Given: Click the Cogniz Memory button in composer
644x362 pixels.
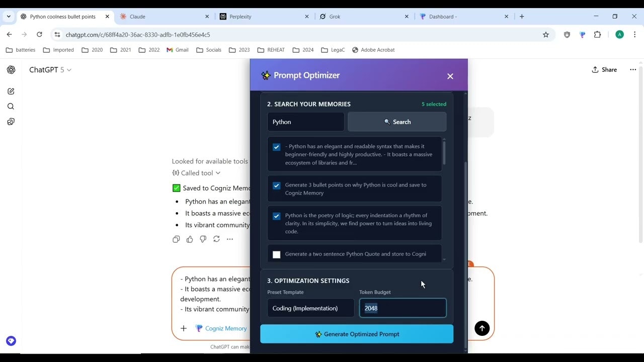Looking at the screenshot, I should (221, 328).
